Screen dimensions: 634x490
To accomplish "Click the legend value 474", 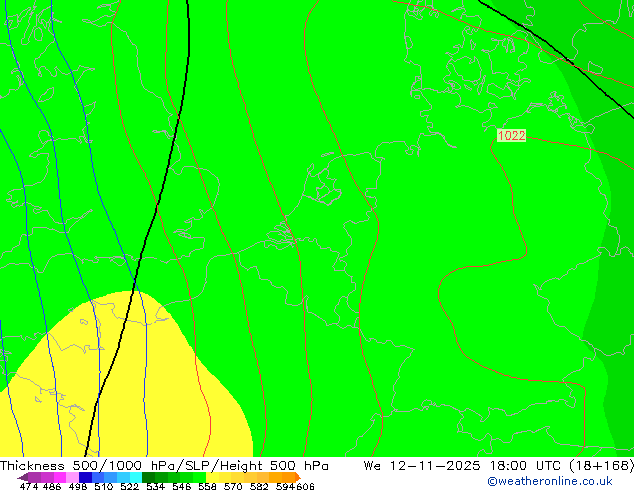I will 29,486.
